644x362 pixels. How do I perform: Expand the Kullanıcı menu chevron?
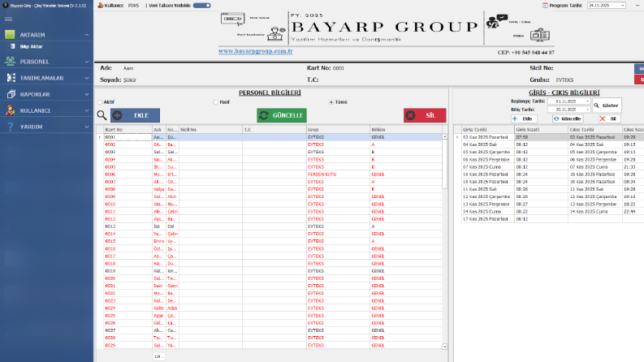[87, 110]
